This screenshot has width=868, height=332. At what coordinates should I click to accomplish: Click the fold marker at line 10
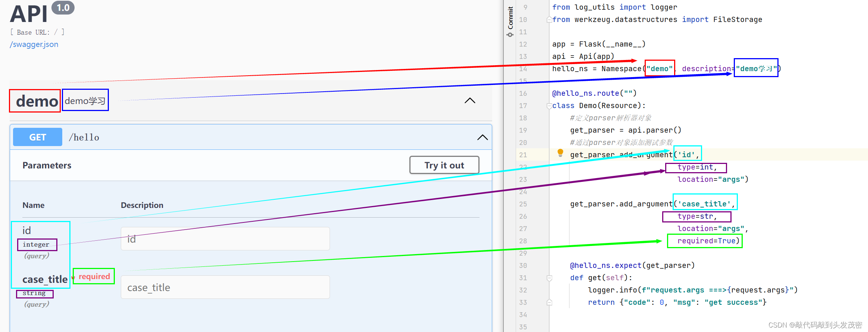549,19
